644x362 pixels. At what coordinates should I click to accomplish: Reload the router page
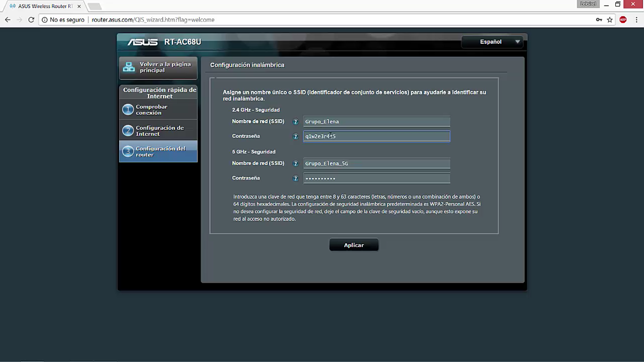click(31, 20)
